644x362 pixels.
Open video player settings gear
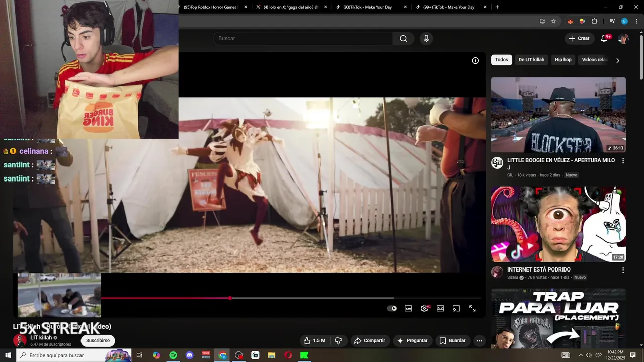click(x=424, y=308)
